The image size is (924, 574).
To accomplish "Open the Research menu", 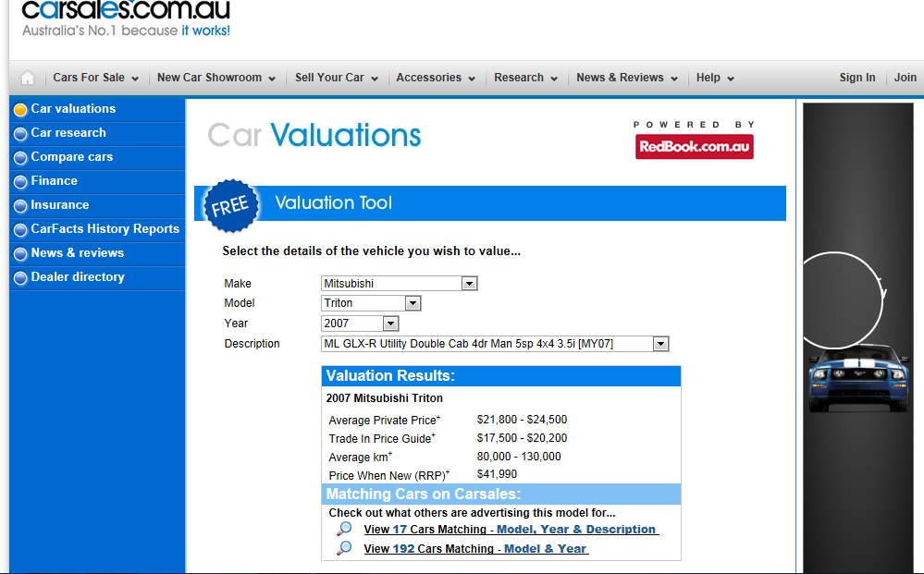I will [525, 79].
